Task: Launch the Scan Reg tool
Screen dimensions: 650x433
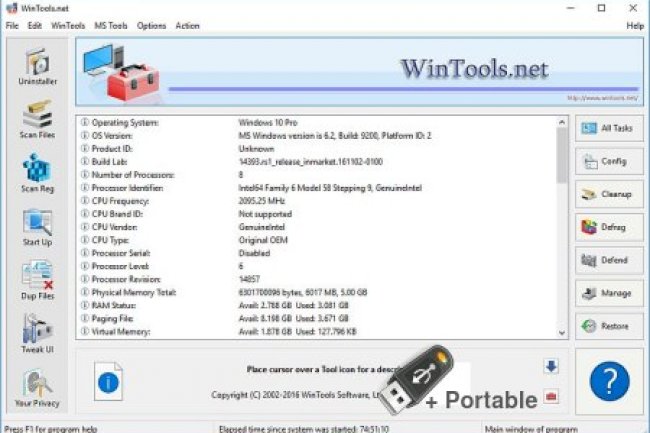Action: [36, 172]
